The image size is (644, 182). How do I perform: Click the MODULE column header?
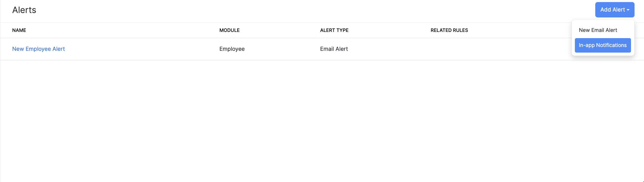(x=230, y=30)
